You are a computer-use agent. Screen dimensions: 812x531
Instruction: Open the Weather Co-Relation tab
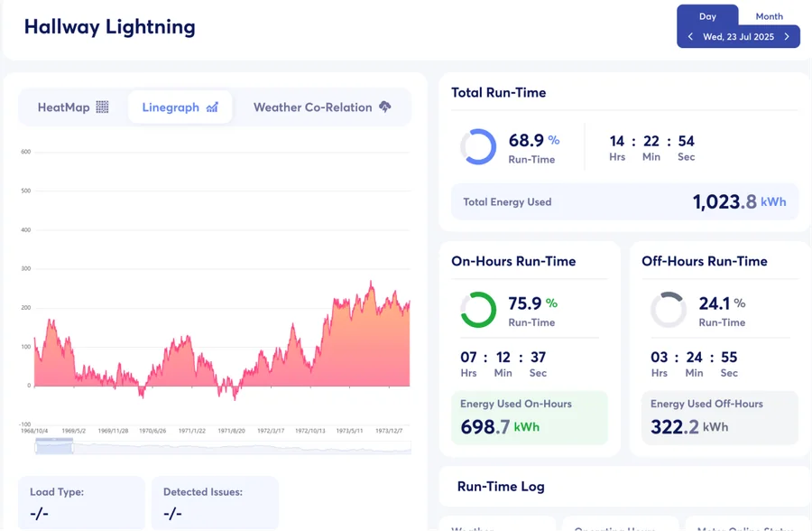[321, 107]
